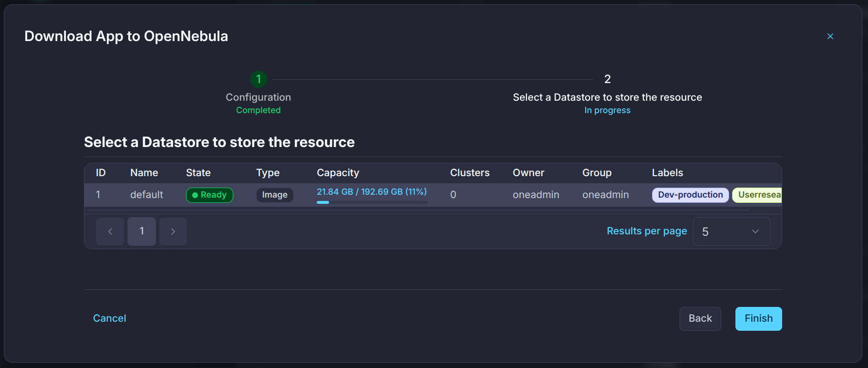
Task: Cancel the download wizard
Action: [110, 318]
